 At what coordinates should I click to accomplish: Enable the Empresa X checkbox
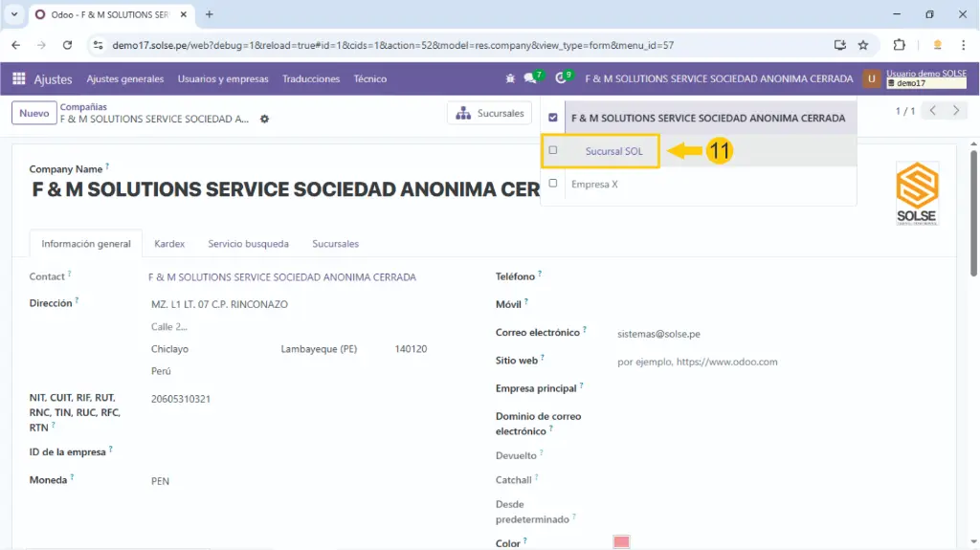tap(553, 183)
